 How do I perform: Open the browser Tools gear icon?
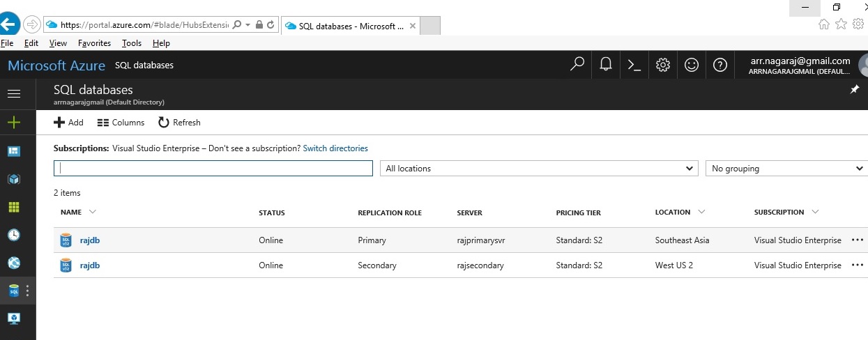(x=858, y=24)
